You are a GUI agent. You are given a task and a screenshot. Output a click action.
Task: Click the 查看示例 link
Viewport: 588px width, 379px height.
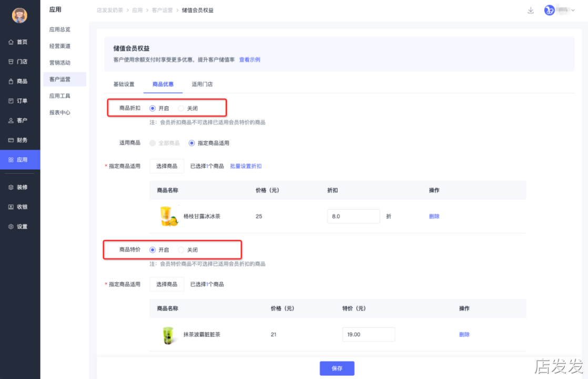coord(250,59)
